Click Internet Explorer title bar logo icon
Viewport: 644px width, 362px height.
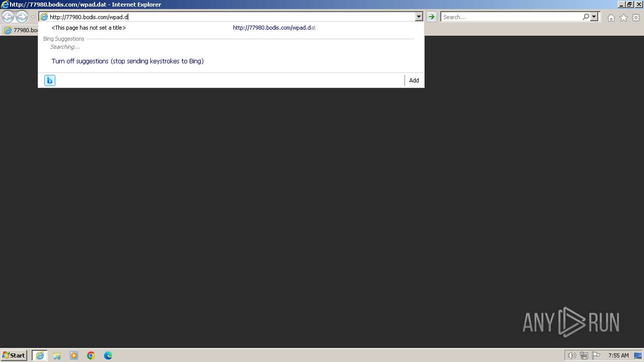coord(5,5)
